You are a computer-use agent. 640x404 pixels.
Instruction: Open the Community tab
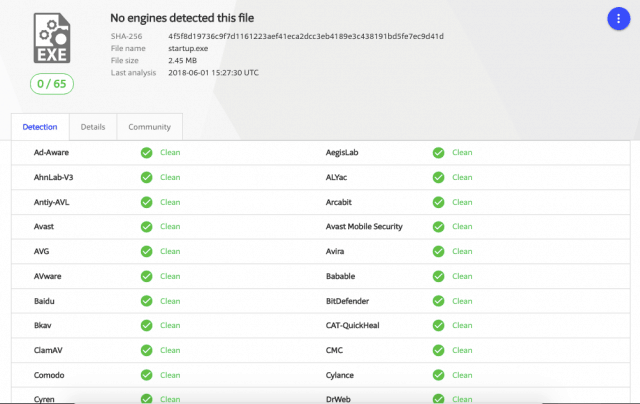149,127
